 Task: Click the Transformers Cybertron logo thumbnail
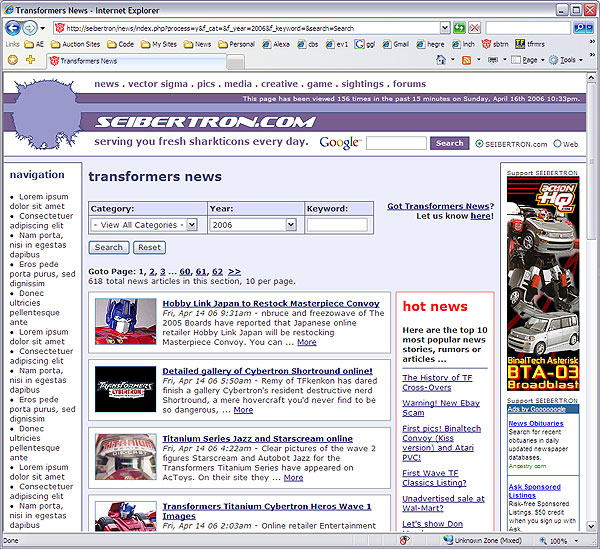tap(126, 389)
